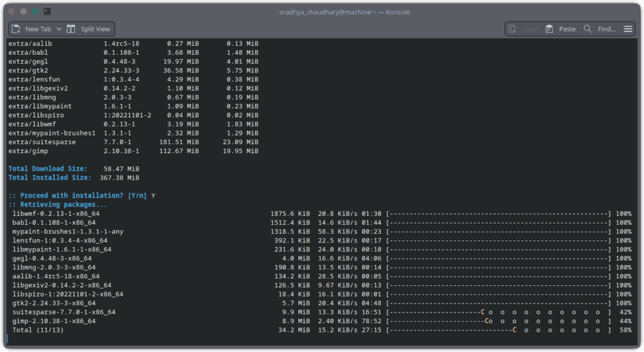Viewport: 644px width, 352px height.
Task: Click the Total (11/13) line
Action: point(321,330)
